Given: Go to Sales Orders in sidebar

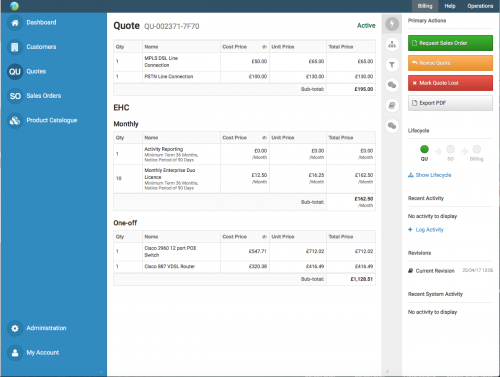Looking at the screenshot, I should click(44, 96).
